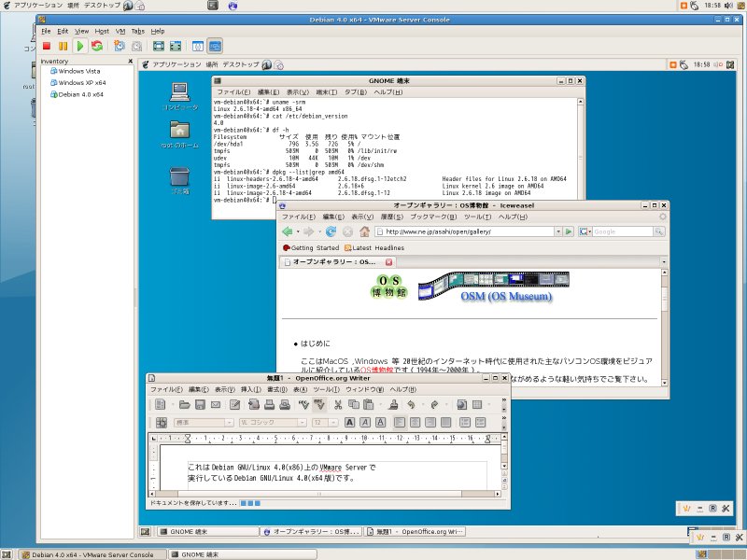Image resolution: width=747 pixels, height=560 pixels.
Task: Click the green Power On play button
Action: coord(80,46)
